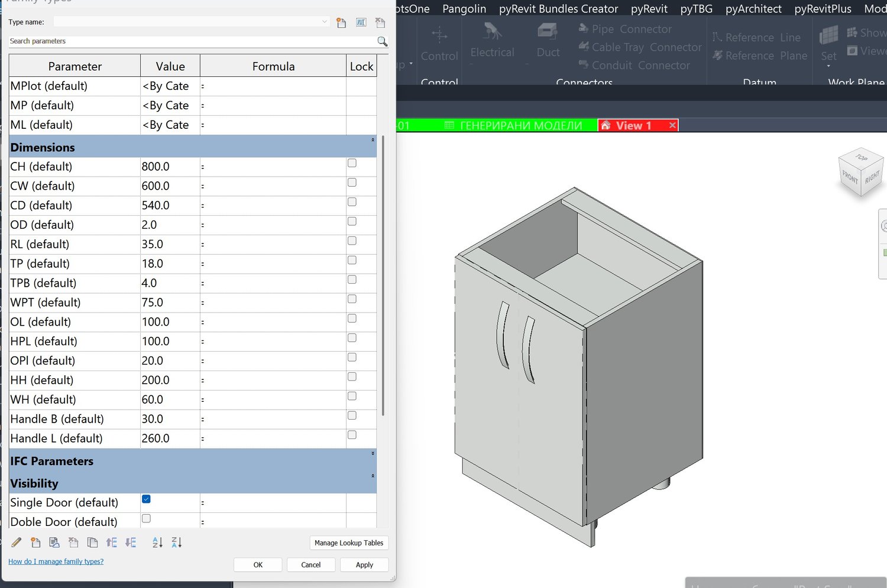The image size is (887, 588).
Task: Open the pyArchitect ribbon tab
Action: (x=753, y=9)
